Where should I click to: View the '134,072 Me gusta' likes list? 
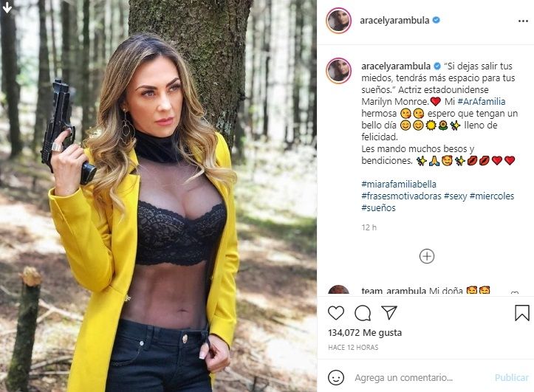(x=365, y=332)
